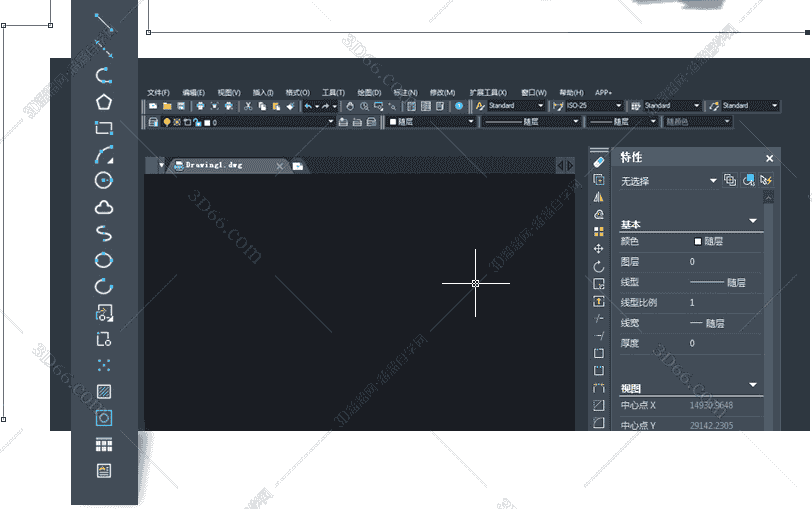The height and width of the screenshot is (509, 812).
Task: Select the Rectangle tool
Action: 104,128
